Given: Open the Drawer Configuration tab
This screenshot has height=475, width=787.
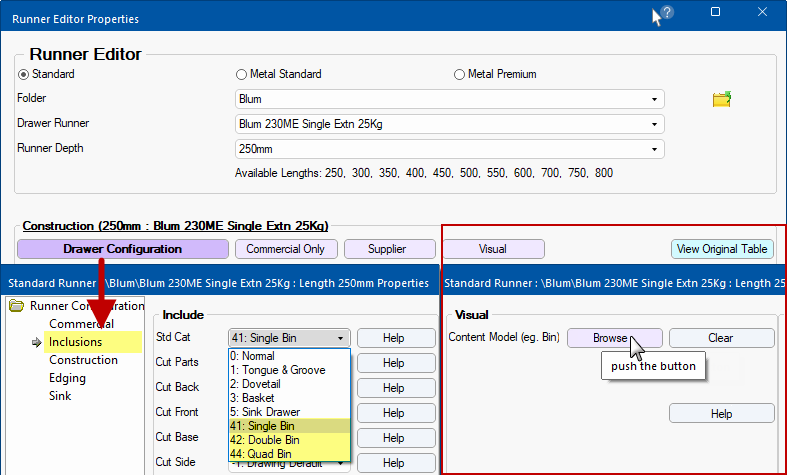Looking at the screenshot, I should [122, 249].
